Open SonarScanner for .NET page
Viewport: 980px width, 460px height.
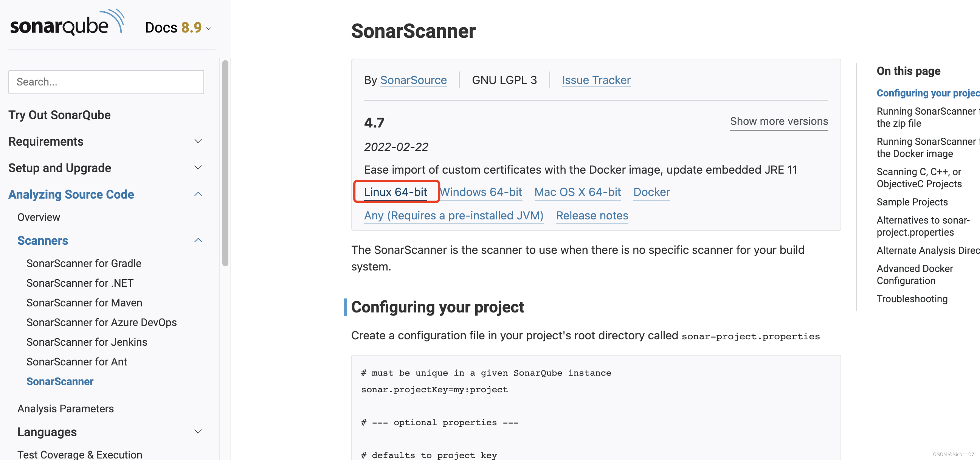tap(80, 283)
